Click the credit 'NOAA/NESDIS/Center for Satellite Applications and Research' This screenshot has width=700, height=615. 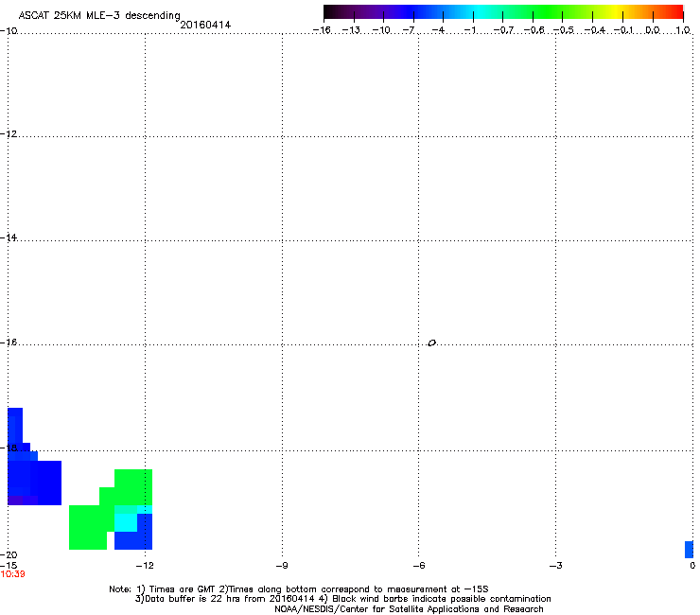click(x=409, y=609)
